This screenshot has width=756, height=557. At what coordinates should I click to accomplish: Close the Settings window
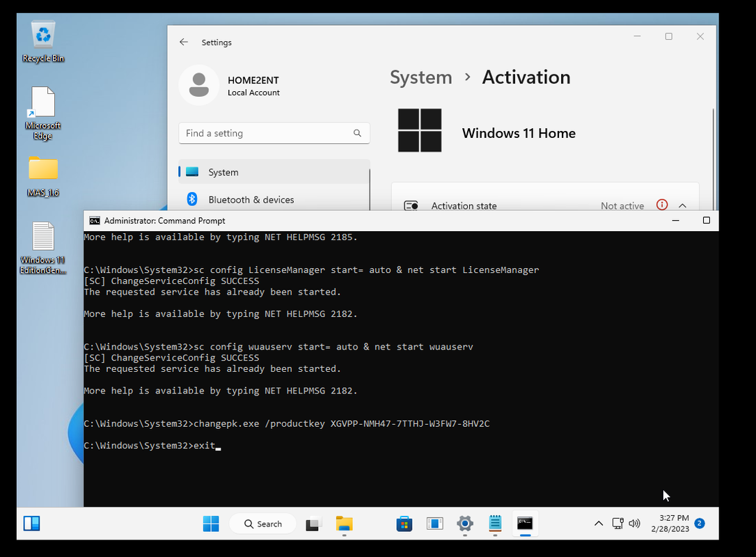point(700,37)
